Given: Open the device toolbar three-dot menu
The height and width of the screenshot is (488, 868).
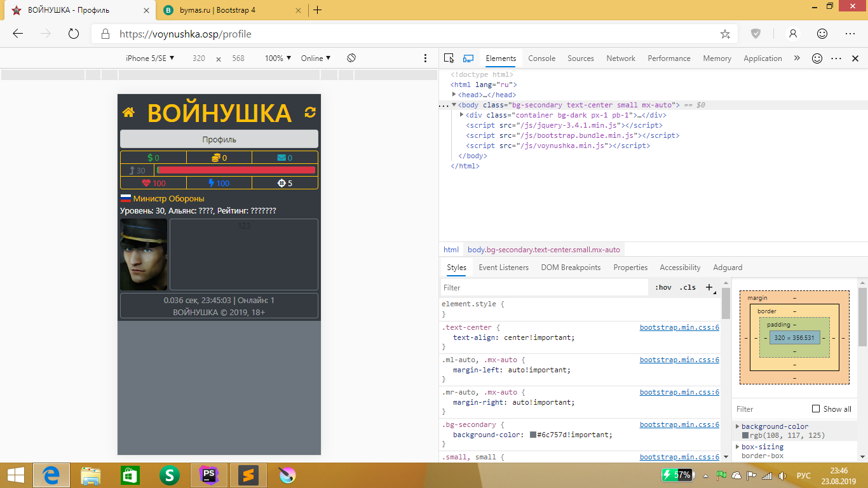Looking at the screenshot, I should click(426, 58).
